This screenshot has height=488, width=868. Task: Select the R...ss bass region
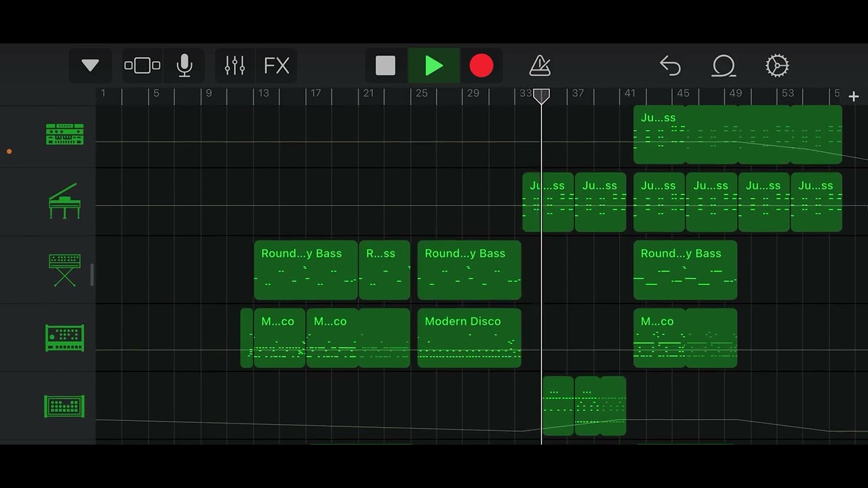[384, 270]
